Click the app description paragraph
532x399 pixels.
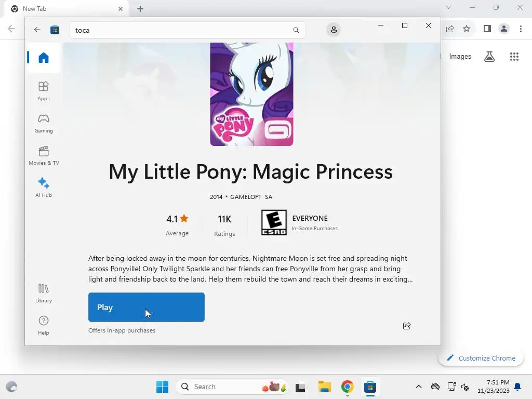pyautogui.click(x=250, y=269)
